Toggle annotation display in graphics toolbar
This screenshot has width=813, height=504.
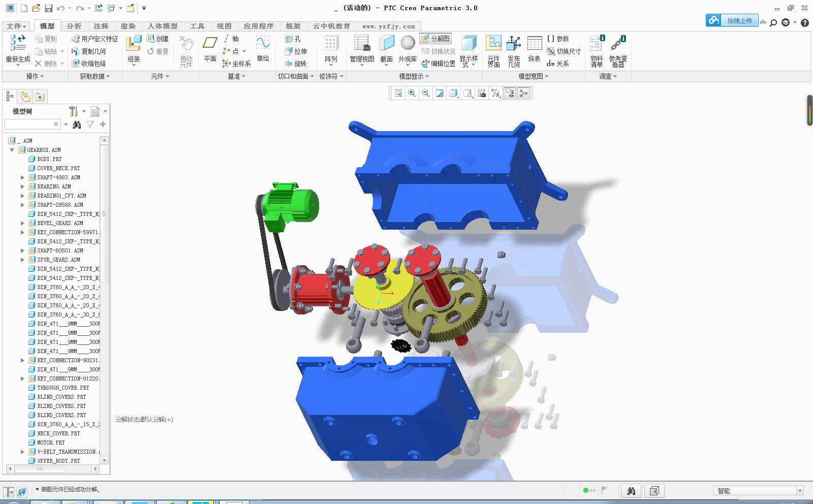coord(510,93)
